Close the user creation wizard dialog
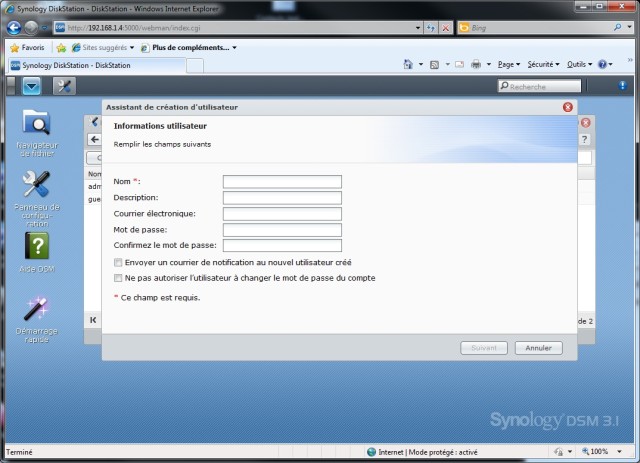 pyautogui.click(x=568, y=106)
